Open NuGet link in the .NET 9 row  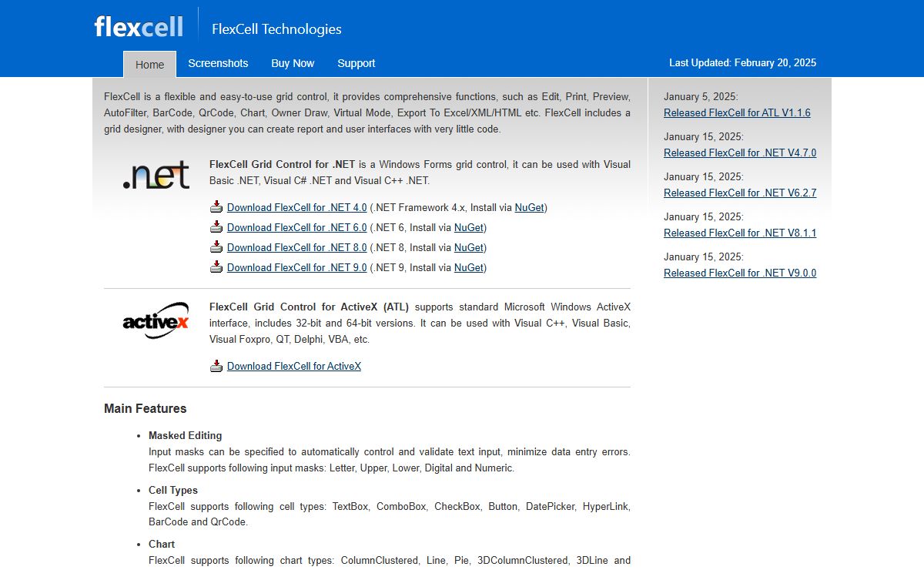pyautogui.click(x=469, y=267)
